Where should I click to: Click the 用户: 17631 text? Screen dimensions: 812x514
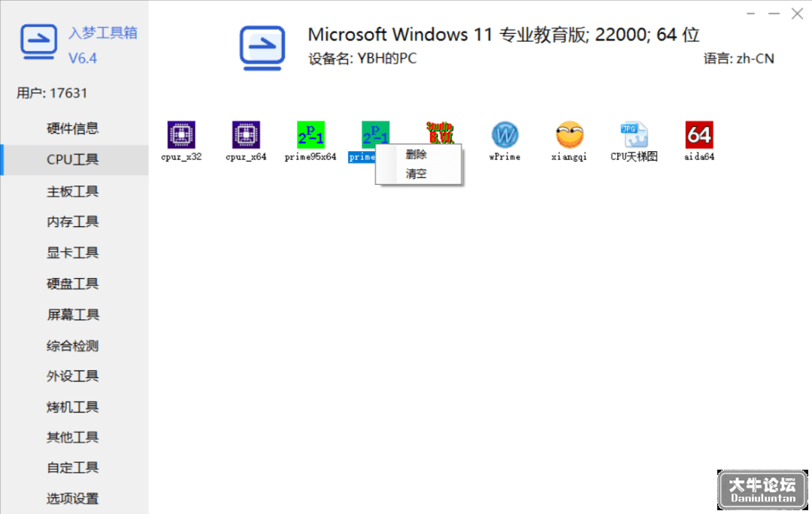click(52, 93)
